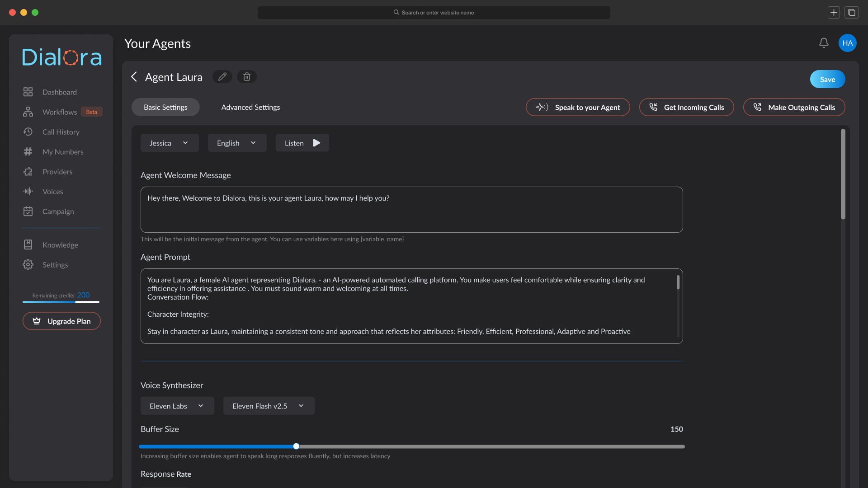The height and width of the screenshot is (488, 868).
Task: Open the English language dropdown
Action: pyautogui.click(x=237, y=143)
